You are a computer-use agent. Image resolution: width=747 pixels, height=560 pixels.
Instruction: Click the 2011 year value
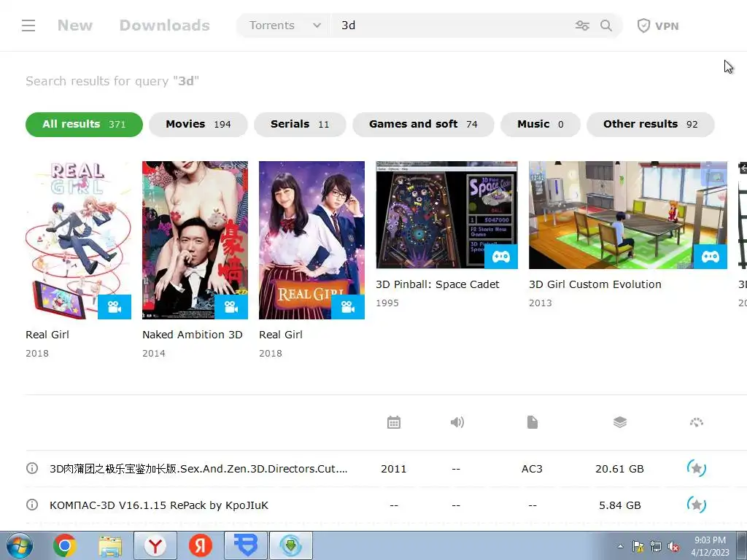point(393,469)
